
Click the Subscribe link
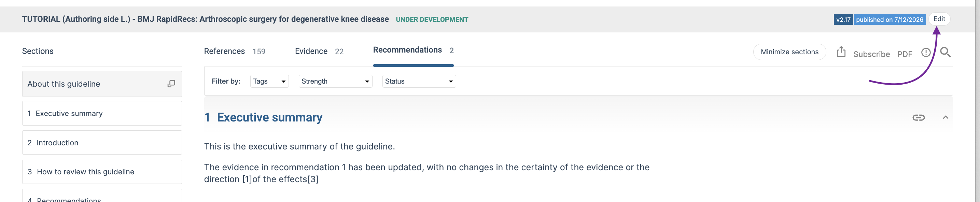[x=871, y=54]
